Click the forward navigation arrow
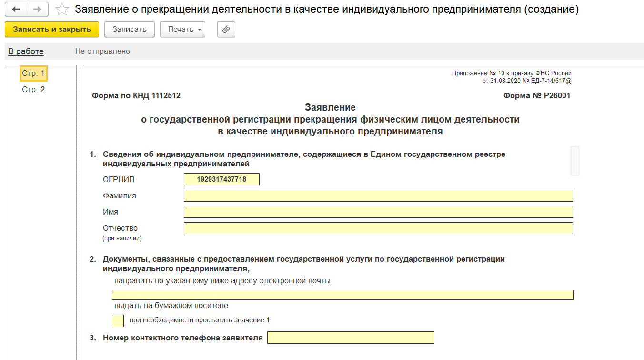This screenshot has width=644, height=360. coord(37,10)
